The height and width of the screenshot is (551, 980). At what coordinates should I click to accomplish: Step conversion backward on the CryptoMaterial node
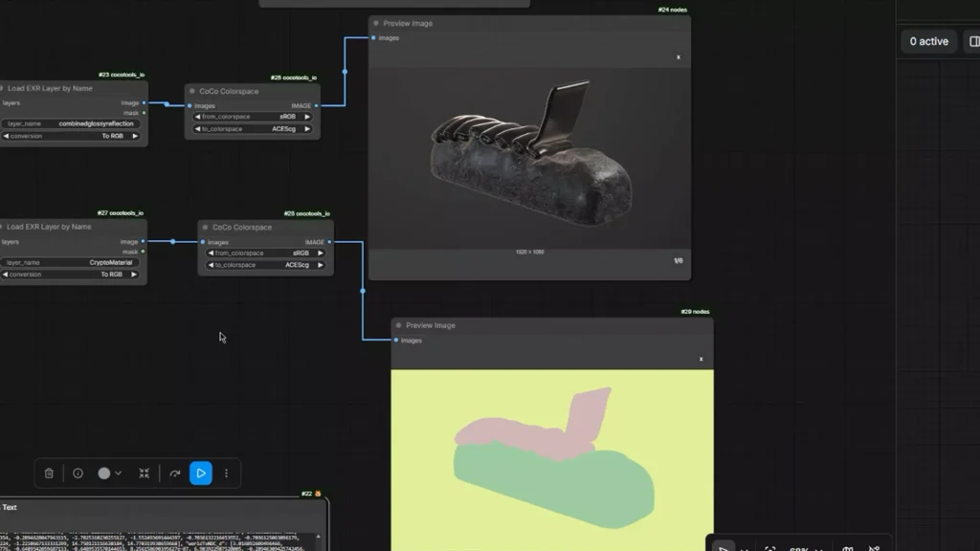pos(6,275)
